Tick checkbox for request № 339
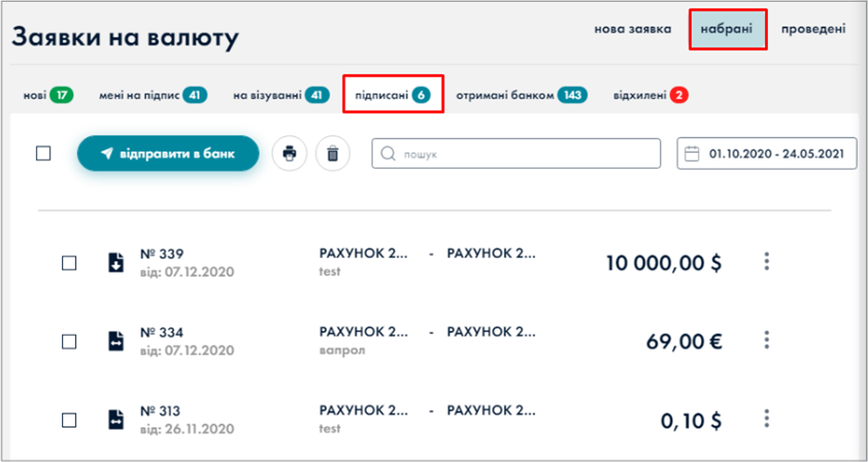 69,263
